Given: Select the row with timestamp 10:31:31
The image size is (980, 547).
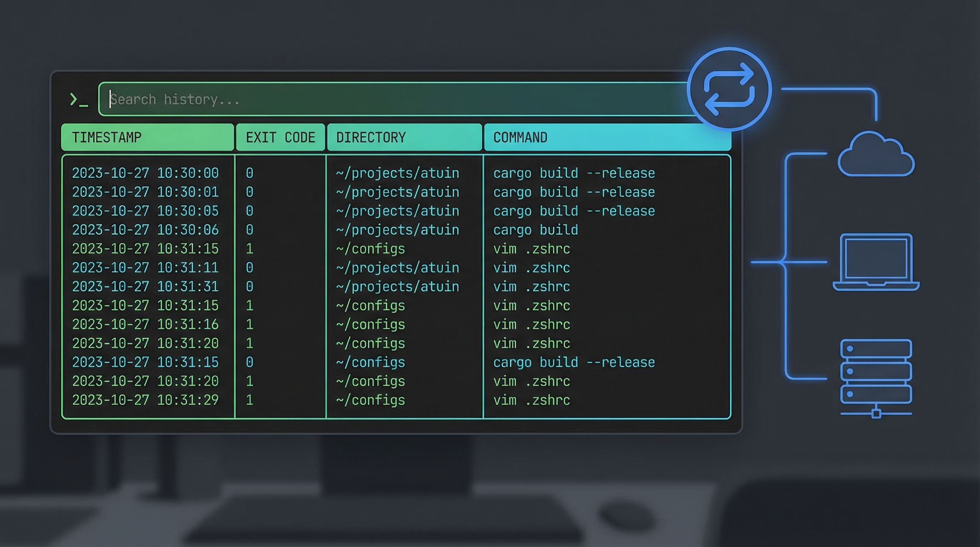Looking at the screenshot, I should (145, 286).
